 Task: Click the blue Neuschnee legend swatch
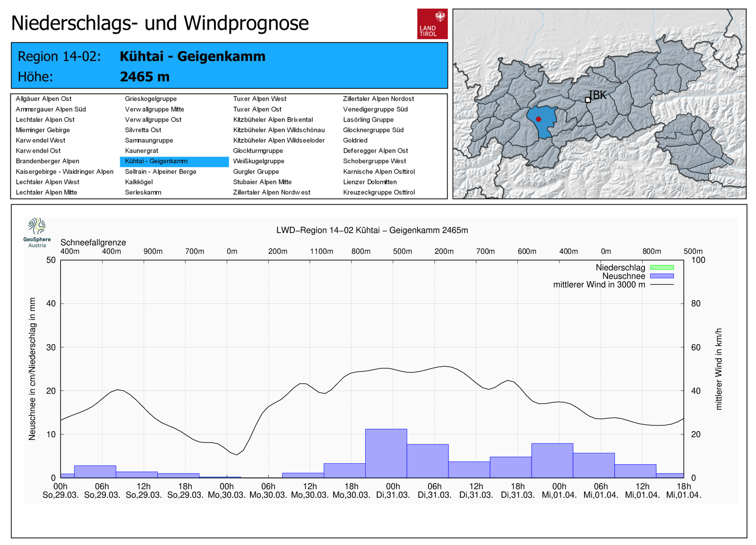661,276
